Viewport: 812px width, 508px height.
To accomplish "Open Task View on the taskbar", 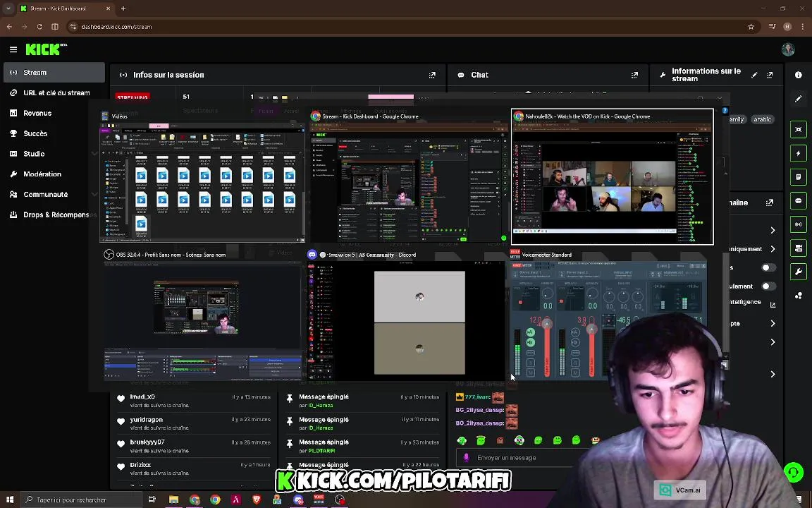I will tap(152, 500).
